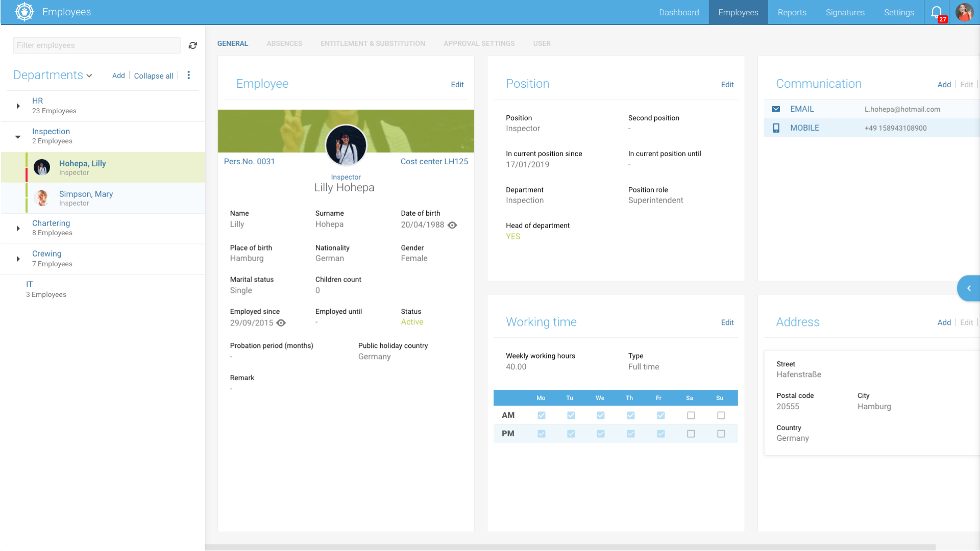
Task: Toggle Saturday AM checkbox
Action: click(691, 415)
